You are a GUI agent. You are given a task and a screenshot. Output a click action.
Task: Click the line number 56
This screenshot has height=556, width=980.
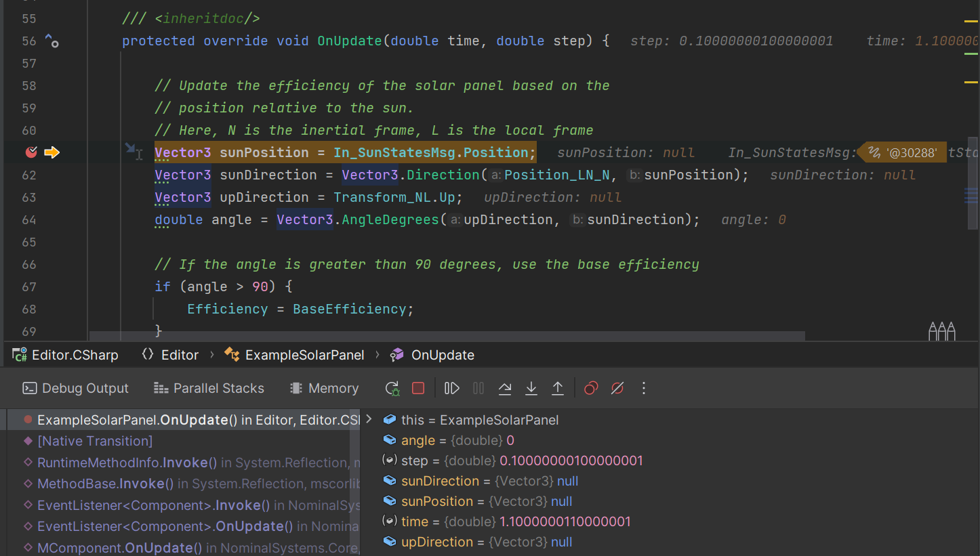pyautogui.click(x=29, y=41)
